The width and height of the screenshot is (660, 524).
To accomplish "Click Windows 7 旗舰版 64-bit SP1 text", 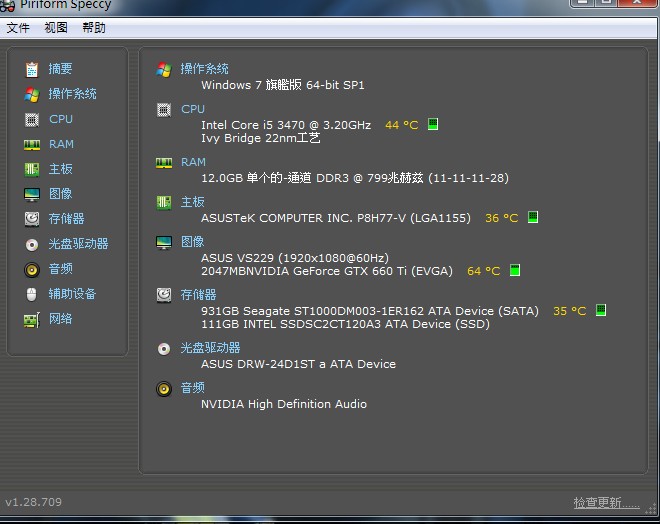I will point(283,85).
